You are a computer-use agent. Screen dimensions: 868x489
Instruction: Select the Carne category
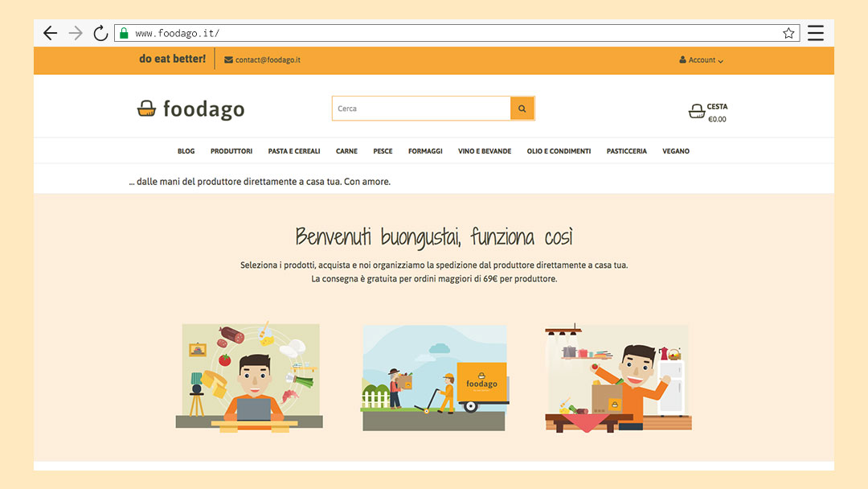[x=346, y=151]
